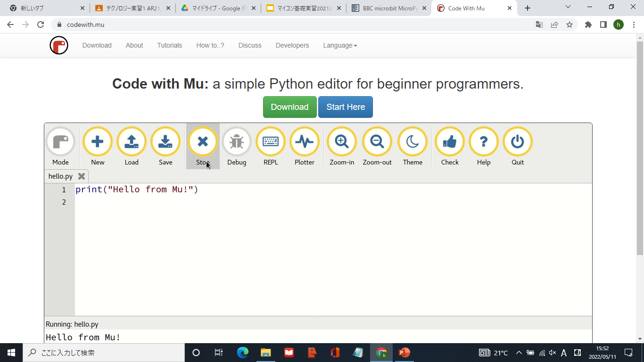Click the Zoom-out magnifier icon
Viewport: 644px width, 362px height.
click(377, 141)
